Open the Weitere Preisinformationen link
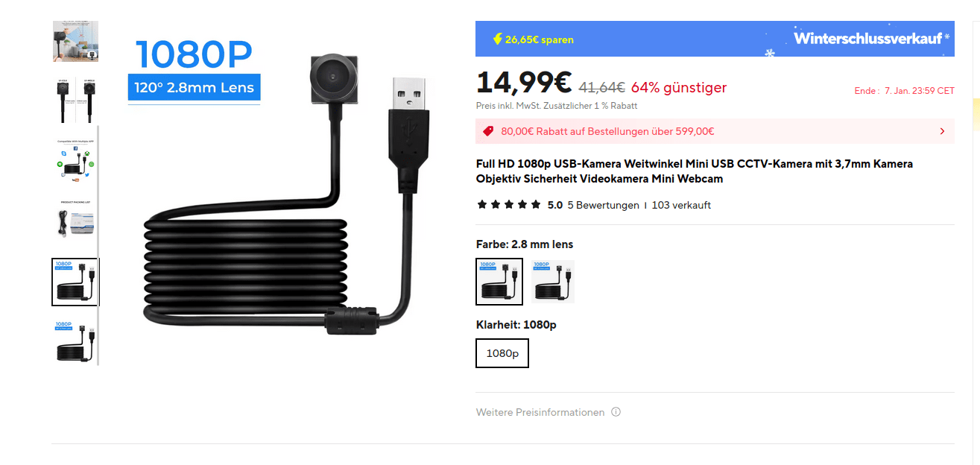 [x=540, y=412]
